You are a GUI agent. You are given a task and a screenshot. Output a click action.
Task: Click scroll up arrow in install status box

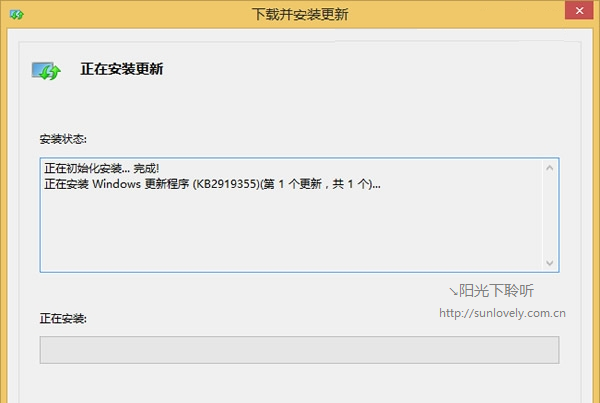[x=549, y=168]
